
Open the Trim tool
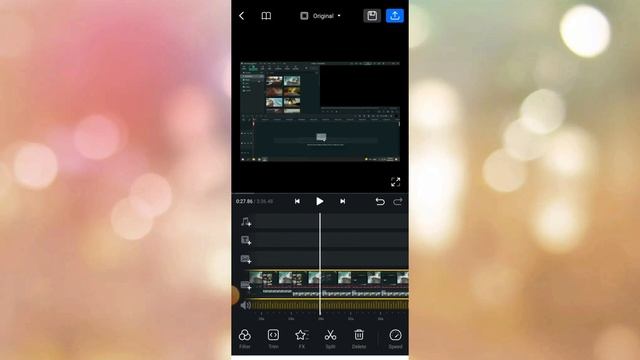pyautogui.click(x=273, y=339)
